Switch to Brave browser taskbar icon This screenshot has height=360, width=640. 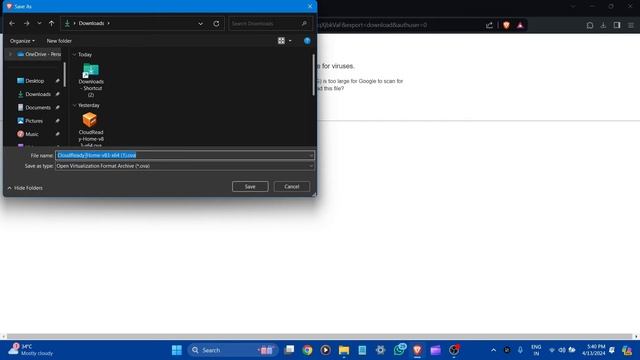417,350
